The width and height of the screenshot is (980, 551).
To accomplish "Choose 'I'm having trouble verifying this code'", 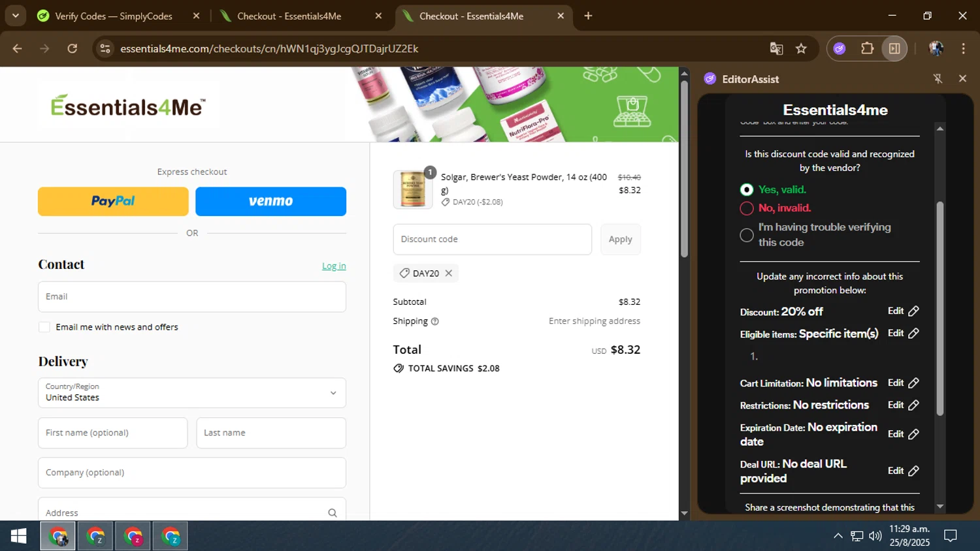I will click(x=747, y=235).
